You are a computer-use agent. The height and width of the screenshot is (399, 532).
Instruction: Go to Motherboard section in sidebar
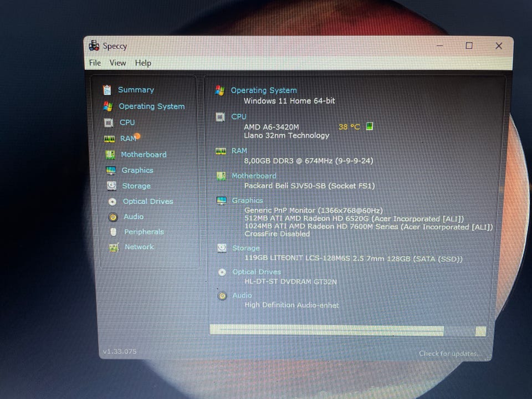click(144, 155)
